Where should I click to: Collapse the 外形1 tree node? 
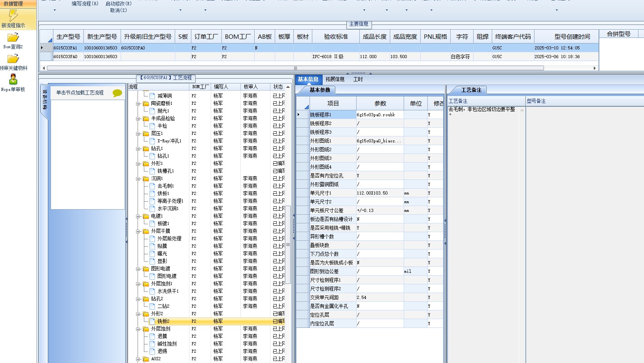coord(138,164)
